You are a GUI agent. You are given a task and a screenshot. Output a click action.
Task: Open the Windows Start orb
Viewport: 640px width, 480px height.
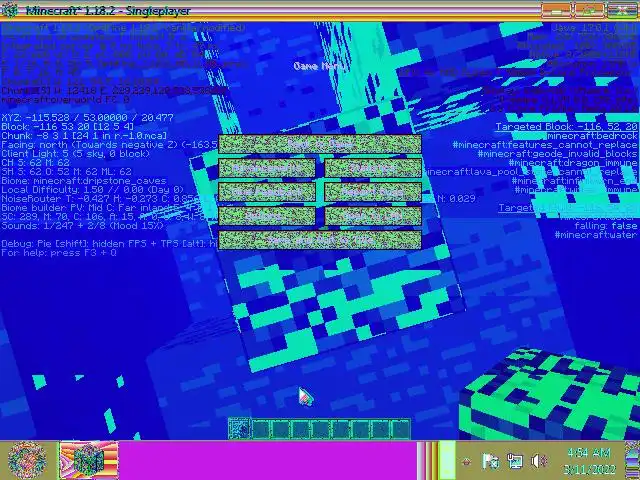tap(27, 460)
